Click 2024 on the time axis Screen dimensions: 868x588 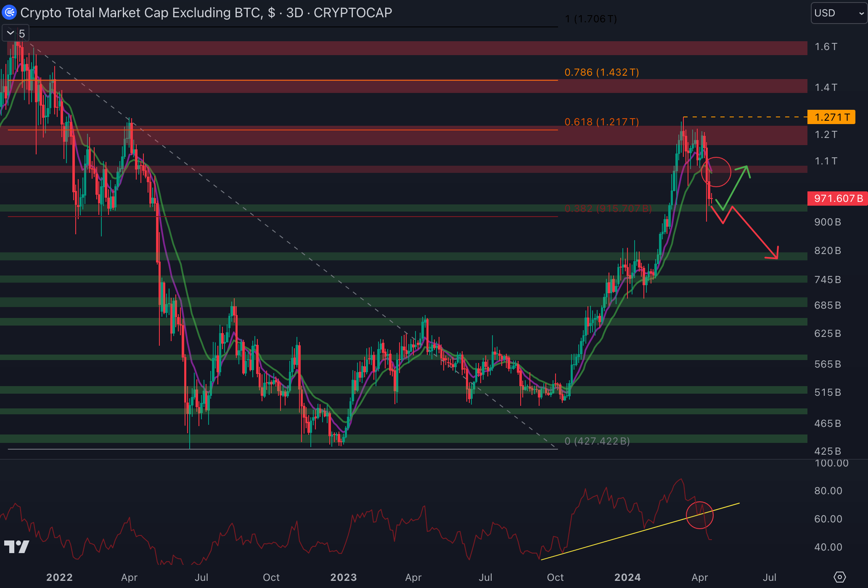pyautogui.click(x=627, y=577)
